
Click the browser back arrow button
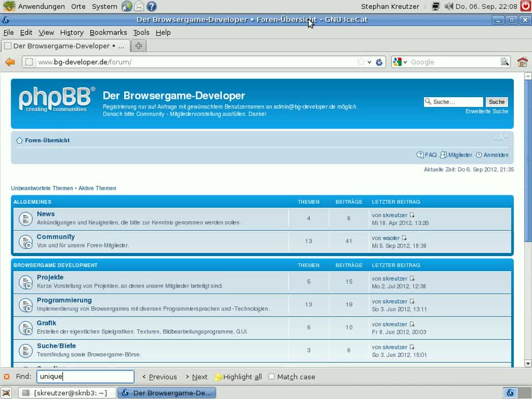(10, 62)
